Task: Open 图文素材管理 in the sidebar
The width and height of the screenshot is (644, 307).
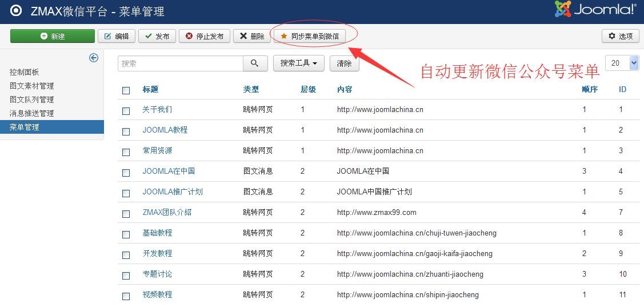Action: pyautogui.click(x=32, y=86)
